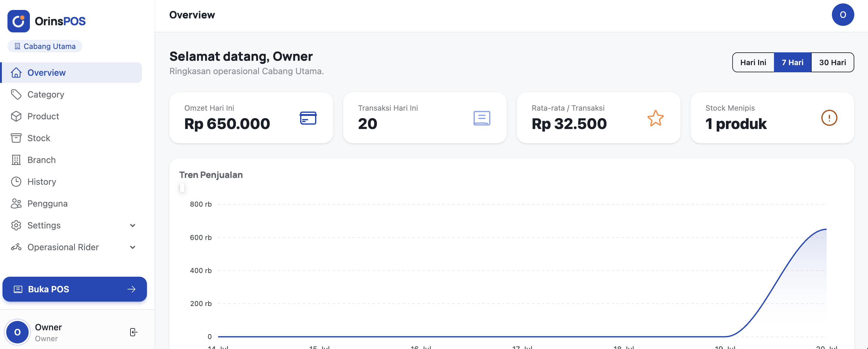This screenshot has height=349, width=868.
Task: Click the credit card icon in Omzet card
Action: point(308,118)
